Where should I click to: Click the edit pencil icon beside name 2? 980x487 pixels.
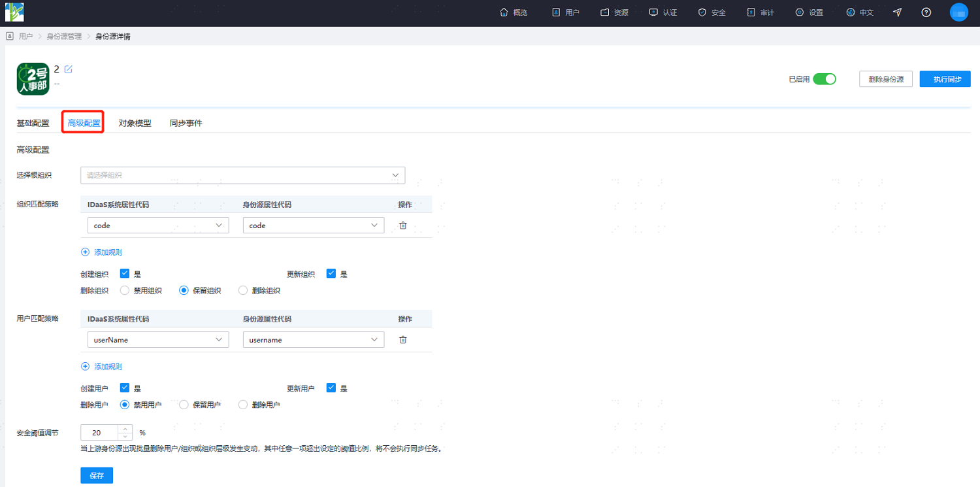(x=69, y=69)
